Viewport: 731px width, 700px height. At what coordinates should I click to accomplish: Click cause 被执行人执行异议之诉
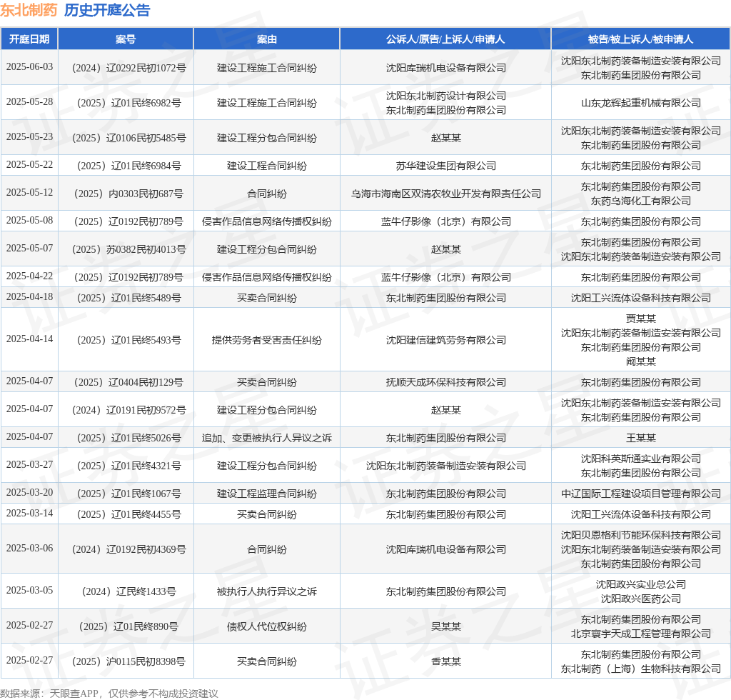tap(267, 592)
